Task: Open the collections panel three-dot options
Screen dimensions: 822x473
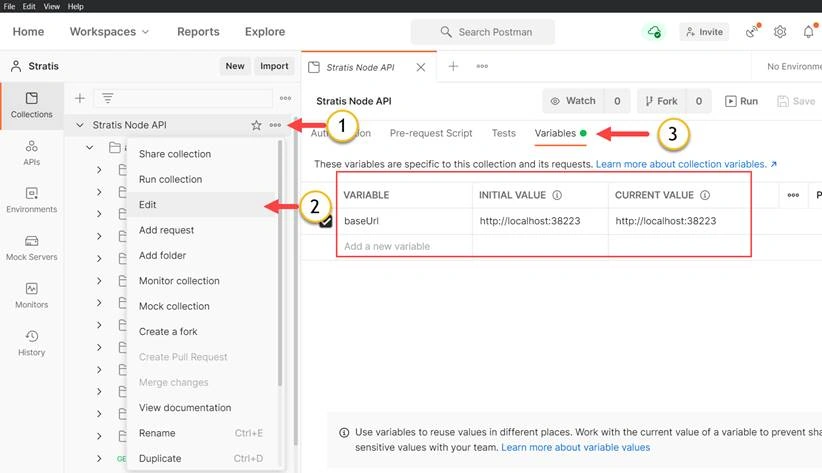Action: coord(285,98)
